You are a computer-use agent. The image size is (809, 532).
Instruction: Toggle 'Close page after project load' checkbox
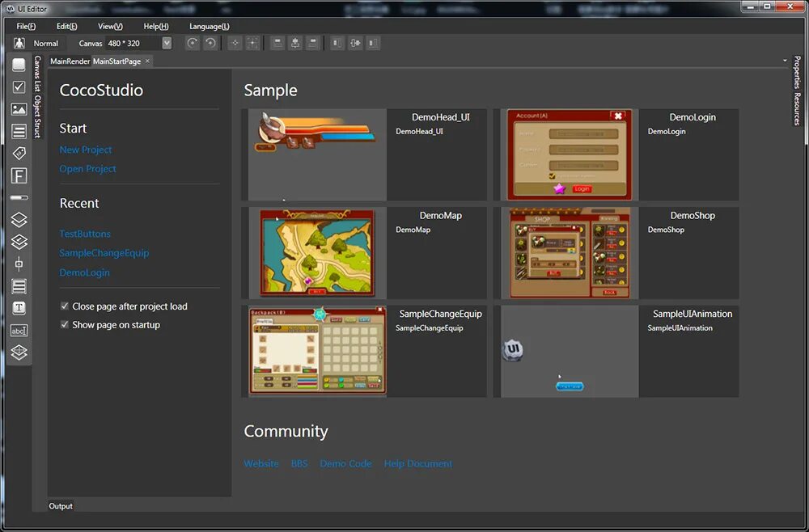click(65, 306)
